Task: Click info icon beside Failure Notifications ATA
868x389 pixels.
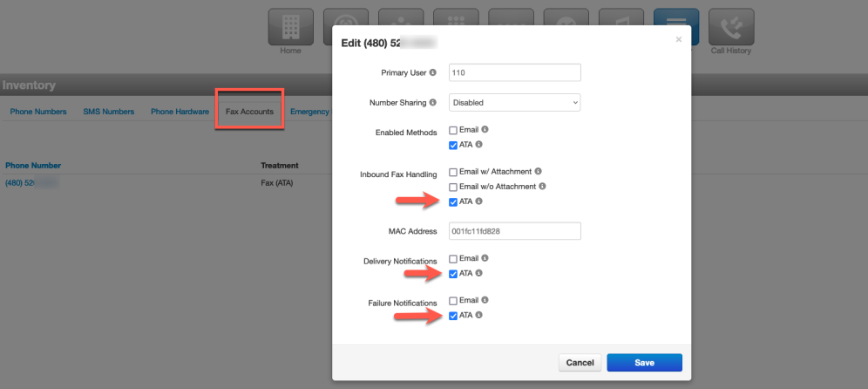Action: [478, 316]
